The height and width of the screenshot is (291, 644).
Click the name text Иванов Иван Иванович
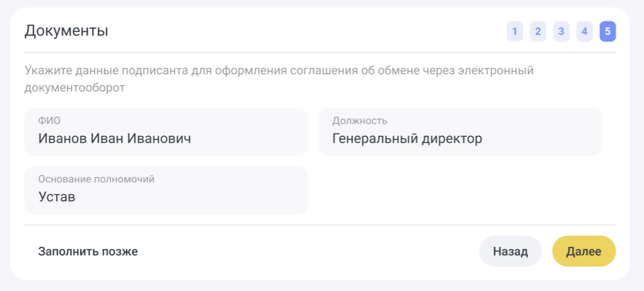pyautogui.click(x=114, y=139)
